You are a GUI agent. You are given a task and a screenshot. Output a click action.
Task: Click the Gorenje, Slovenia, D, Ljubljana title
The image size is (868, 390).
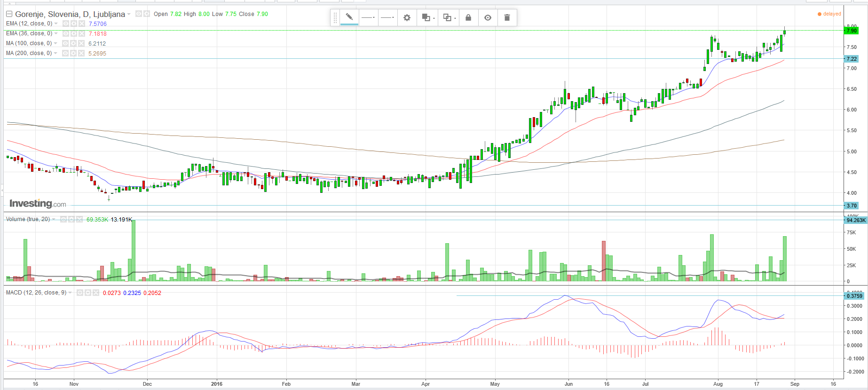(70, 14)
